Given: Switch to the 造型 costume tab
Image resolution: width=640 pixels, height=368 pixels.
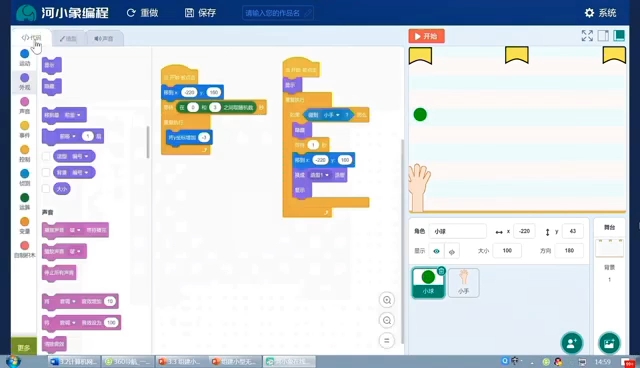Looking at the screenshot, I should (68, 39).
